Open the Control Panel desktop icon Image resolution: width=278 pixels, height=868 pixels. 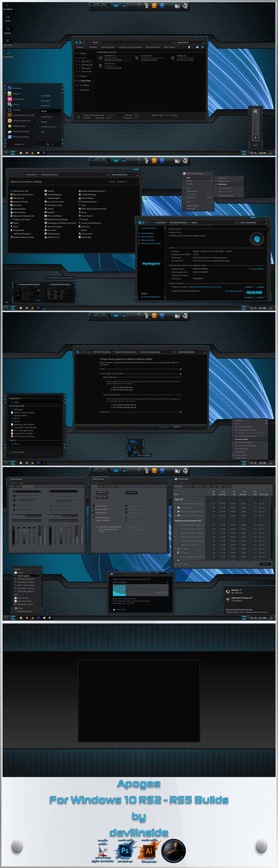tap(8, 54)
